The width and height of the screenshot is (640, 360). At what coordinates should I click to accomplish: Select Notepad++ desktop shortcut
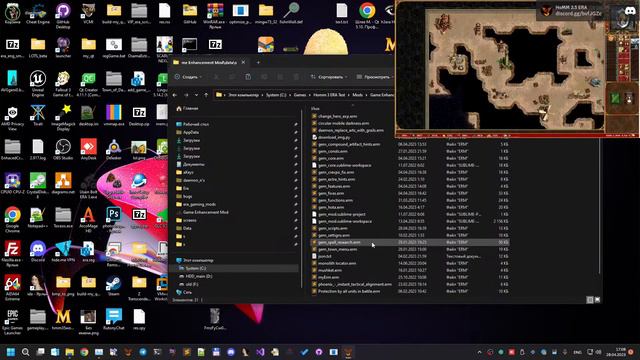point(38,218)
